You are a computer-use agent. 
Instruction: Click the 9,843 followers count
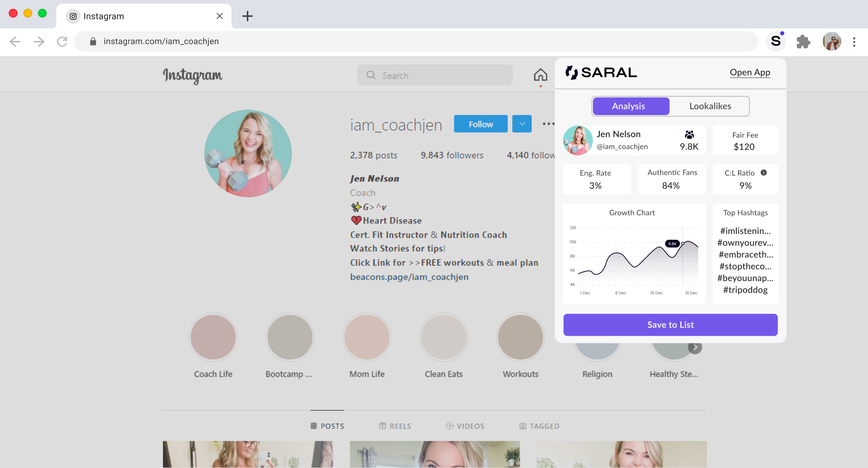pos(452,155)
